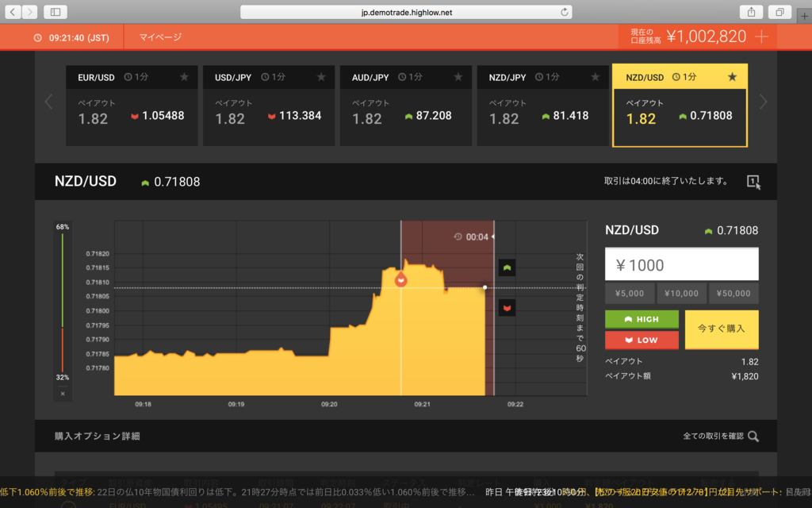Select the LOW option

point(642,340)
